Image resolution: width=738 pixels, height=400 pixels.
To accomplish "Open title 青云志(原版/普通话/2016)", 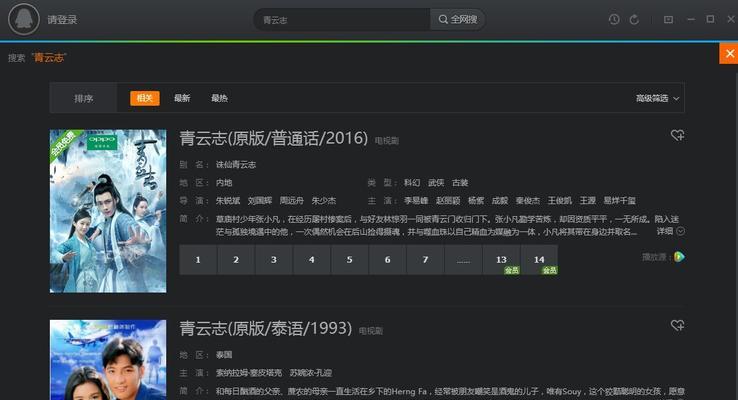I will click(x=273, y=138).
